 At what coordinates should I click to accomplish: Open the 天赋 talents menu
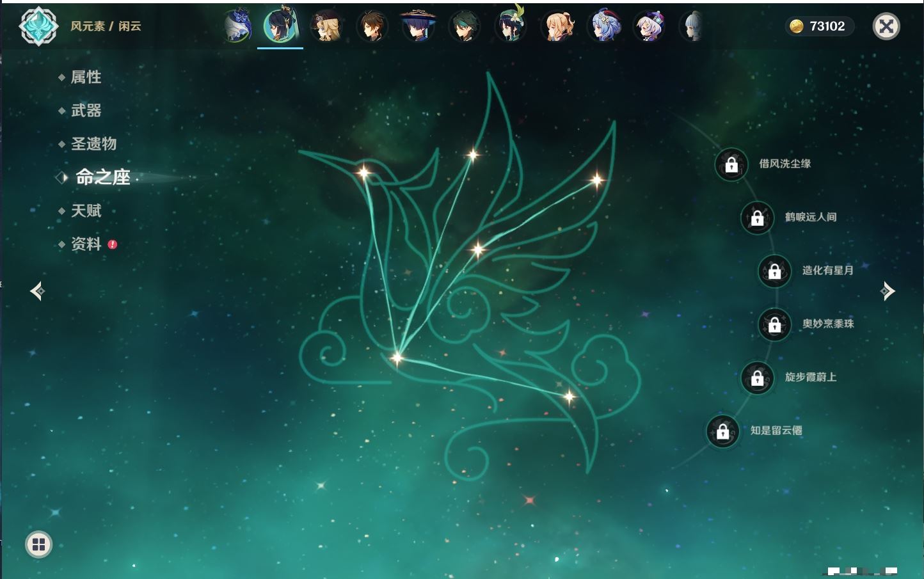86,210
